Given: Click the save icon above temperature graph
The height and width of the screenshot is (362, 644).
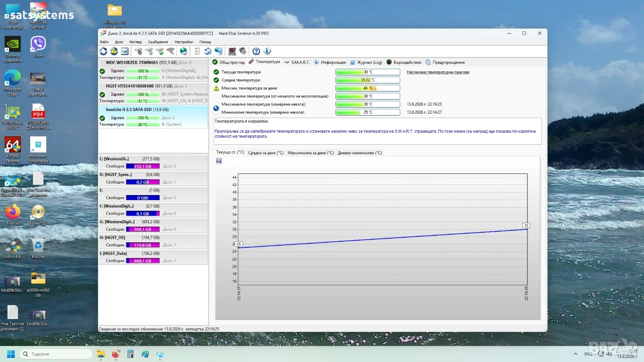Looking at the screenshot, I should tap(219, 161).
